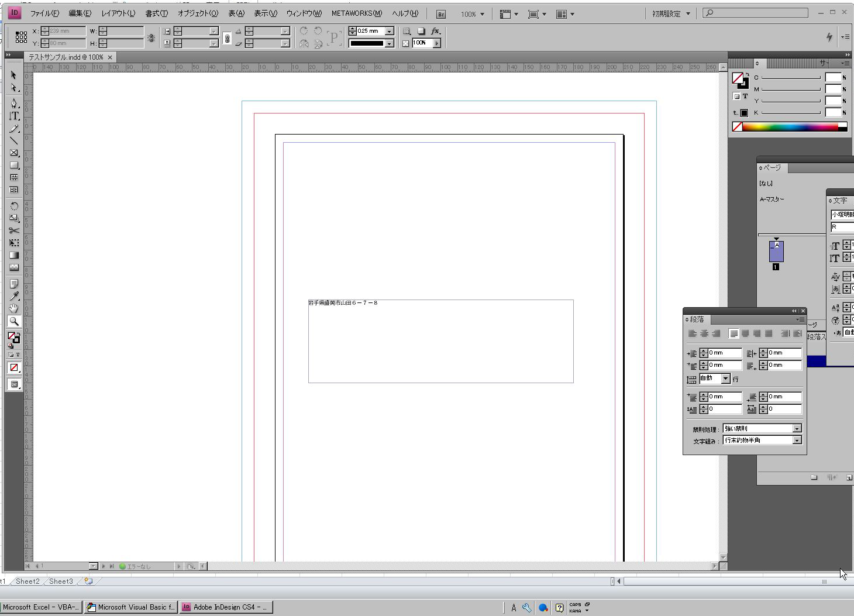
Task: Click the Cyan (C) slider
Action: click(791, 78)
